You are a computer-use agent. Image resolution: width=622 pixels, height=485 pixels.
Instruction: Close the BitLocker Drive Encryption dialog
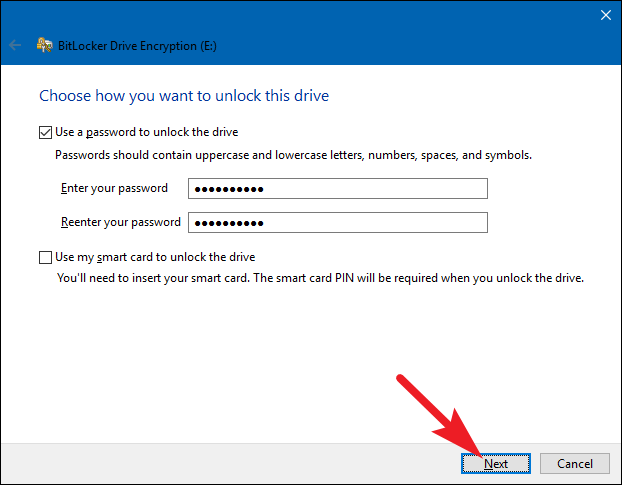click(604, 15)
